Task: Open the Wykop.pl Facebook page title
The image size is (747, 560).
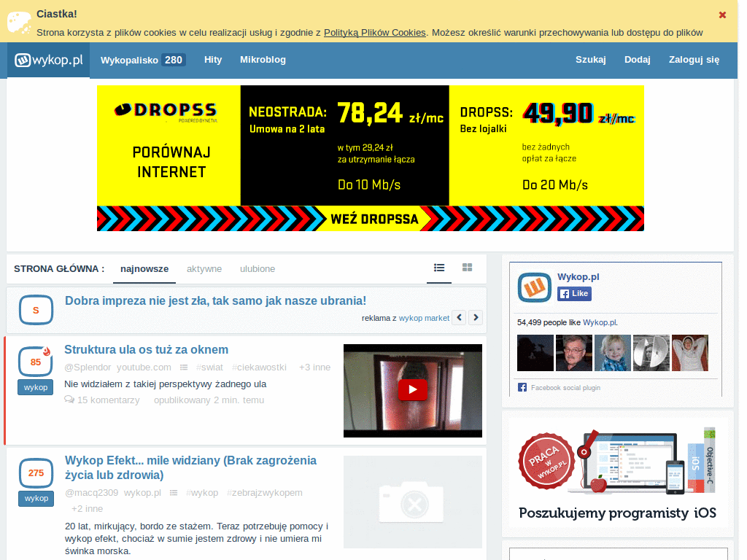Action: pos(578,276)
